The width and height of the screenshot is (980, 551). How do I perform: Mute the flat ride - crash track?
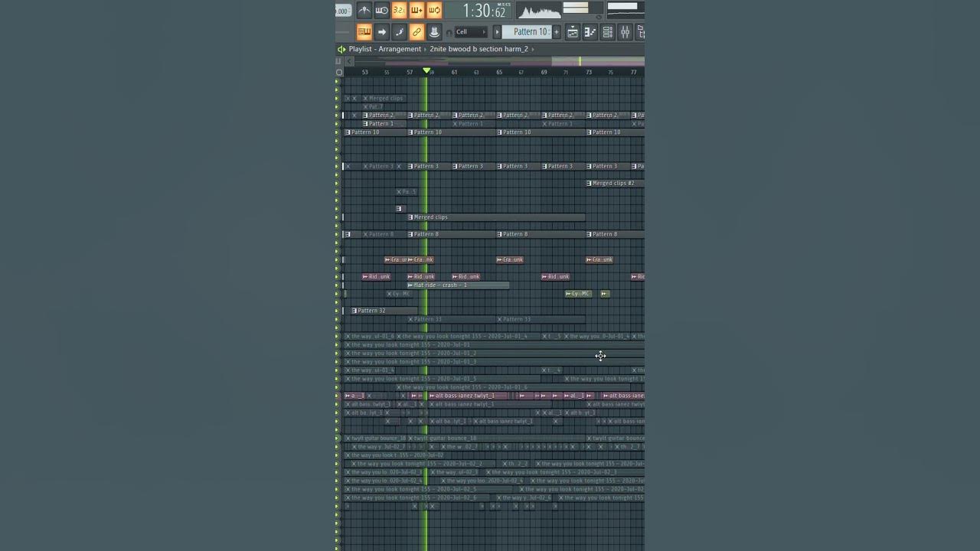[337, 285]
